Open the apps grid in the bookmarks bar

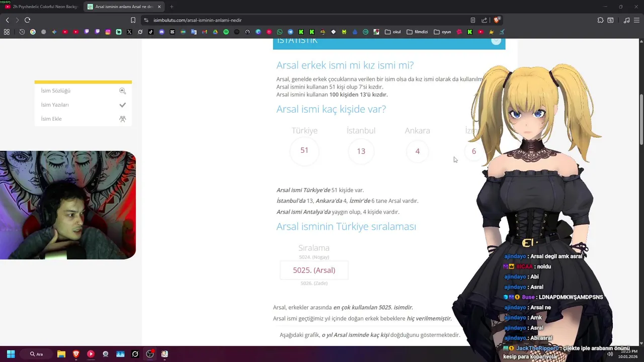click(7, 32)
